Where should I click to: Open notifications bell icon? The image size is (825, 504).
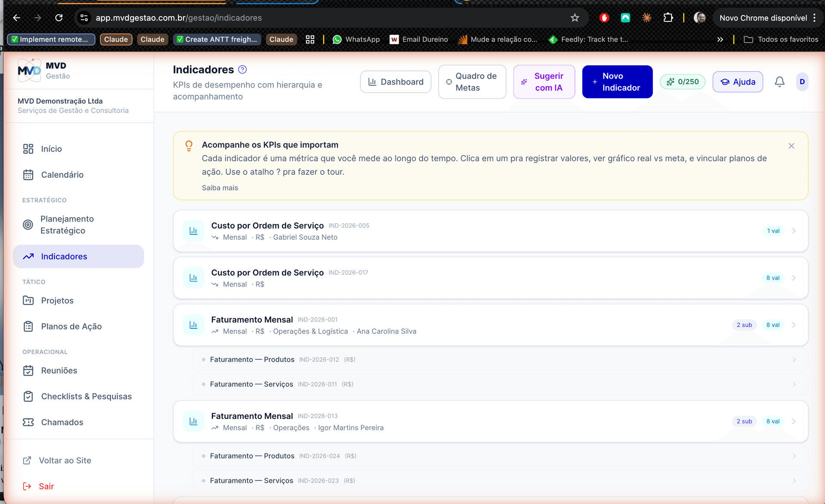[x=779, y=82]
